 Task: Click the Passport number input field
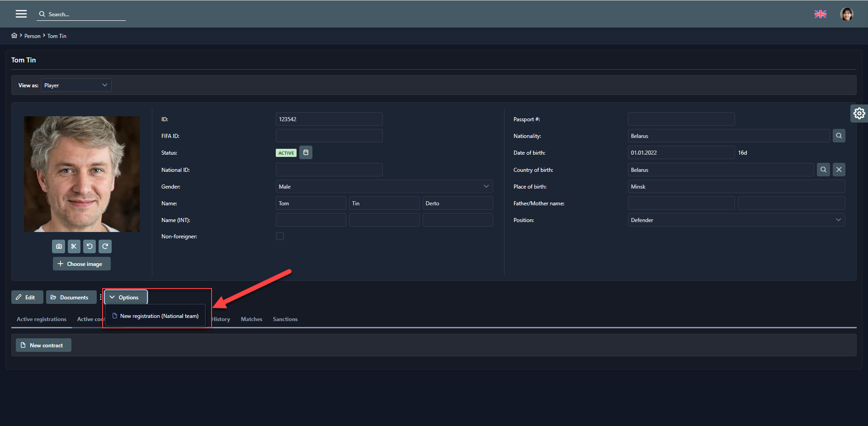coord(681,119)
